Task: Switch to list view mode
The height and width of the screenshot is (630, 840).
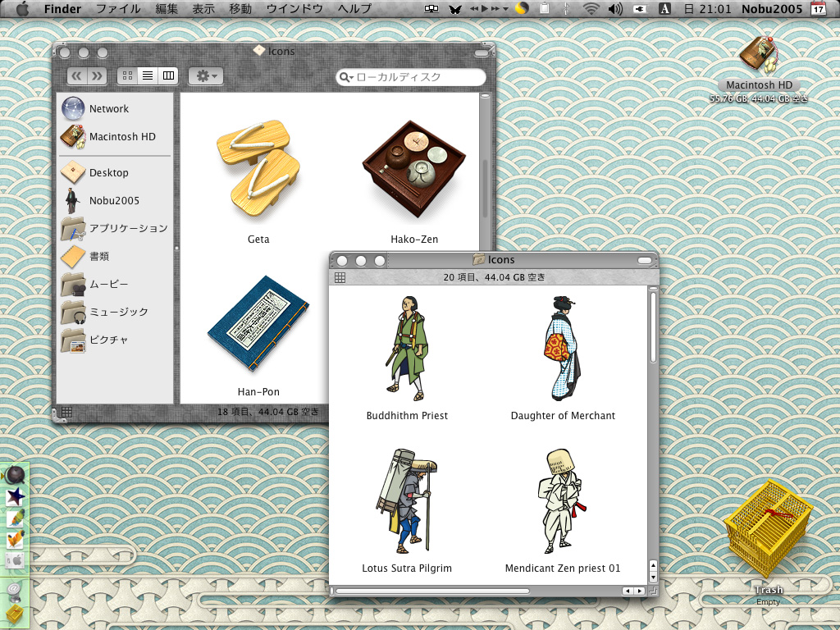Action: 148,76
